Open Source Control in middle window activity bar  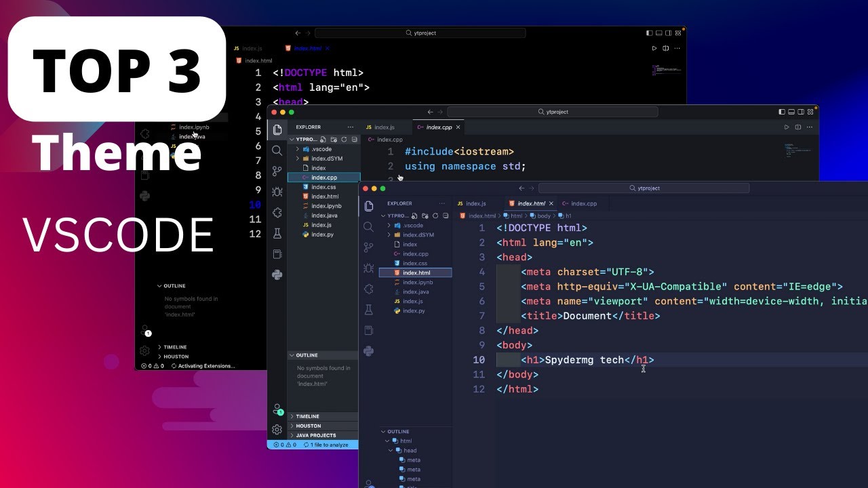pos(277,171)
